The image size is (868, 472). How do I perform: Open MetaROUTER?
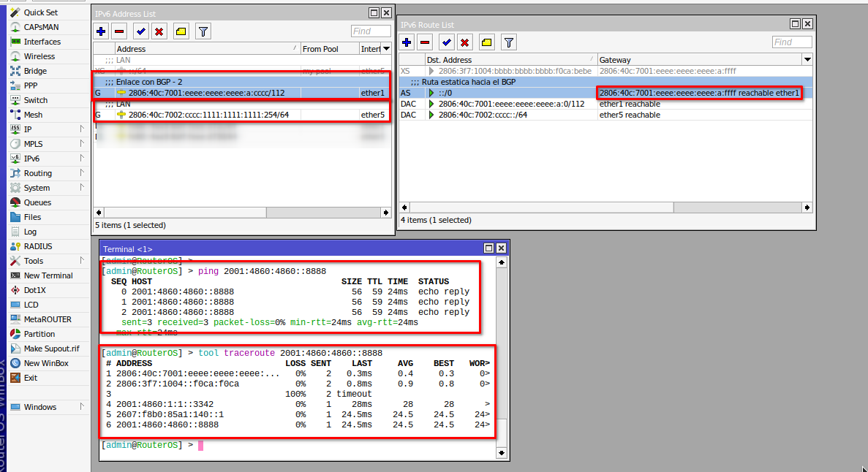click(48, 319)
